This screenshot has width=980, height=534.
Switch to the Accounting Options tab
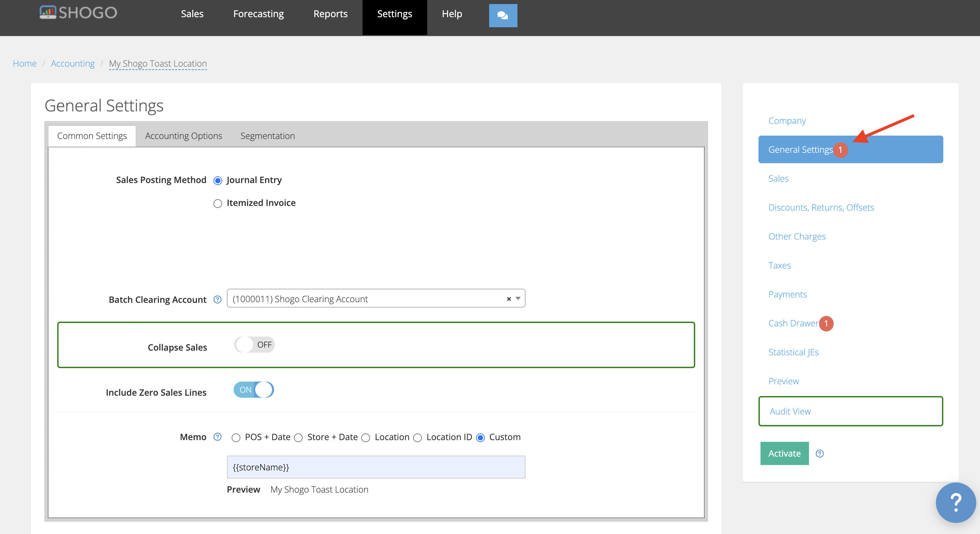pos(183,136)
